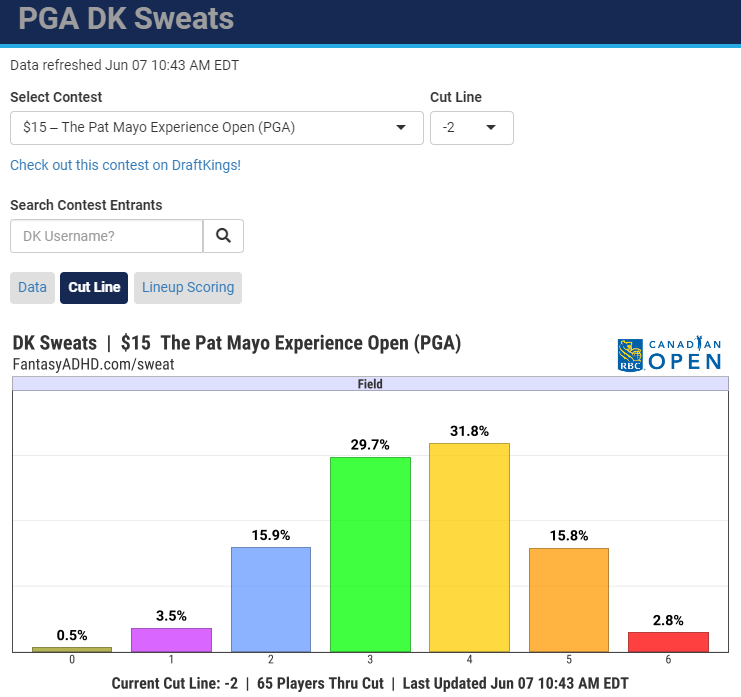The height and width of the screenshot is (697, 741).
Task: Select the Cut Line tab
Action: pos(94,287)
